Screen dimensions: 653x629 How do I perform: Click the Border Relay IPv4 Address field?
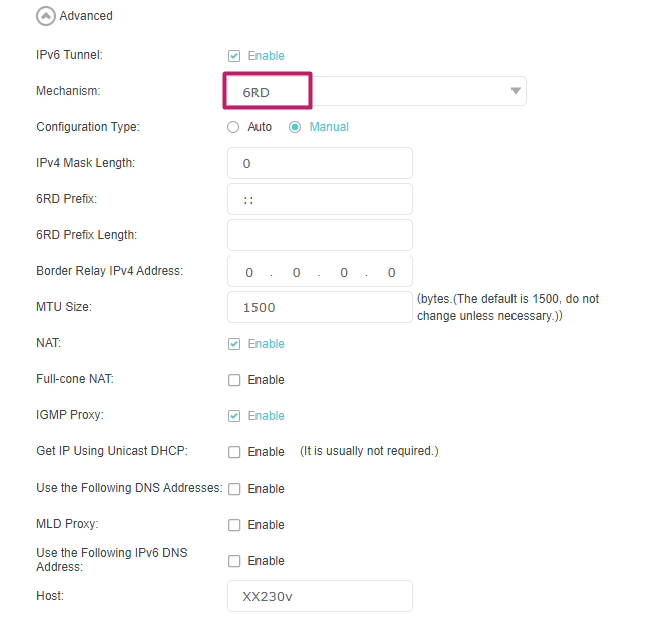(320, 272)
